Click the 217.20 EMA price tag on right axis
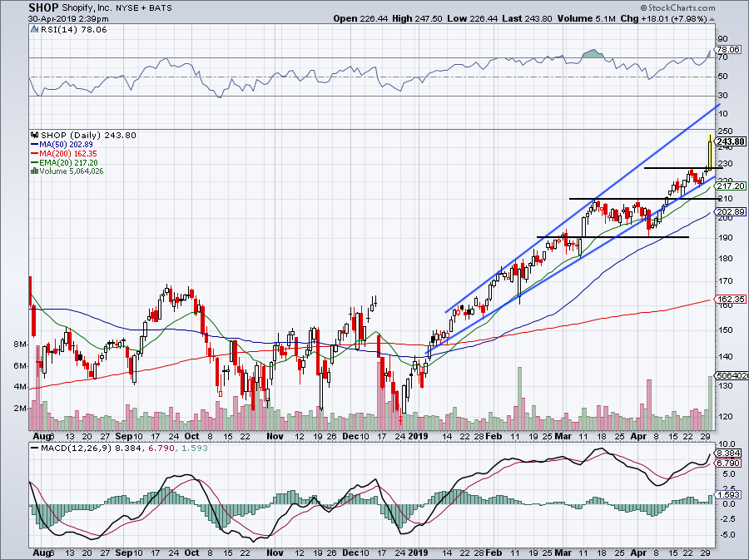This screenshot has width=749, height=560. (731, 186)
